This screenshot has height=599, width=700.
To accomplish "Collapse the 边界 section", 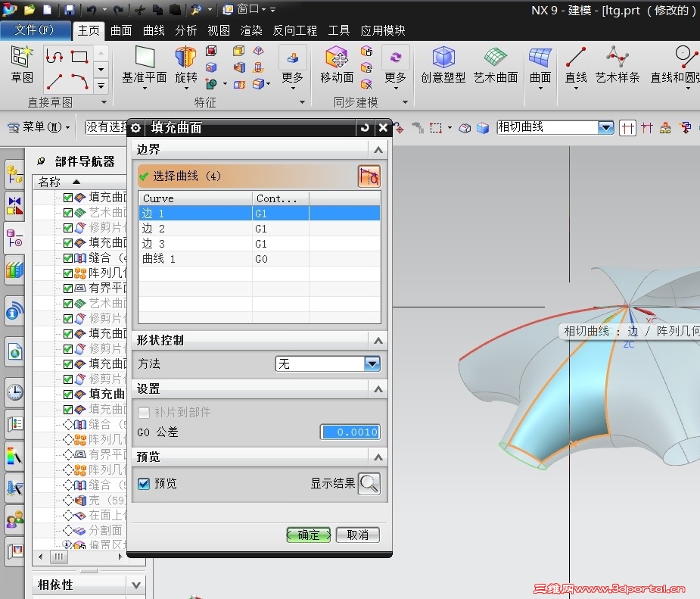I will point(378,150).
